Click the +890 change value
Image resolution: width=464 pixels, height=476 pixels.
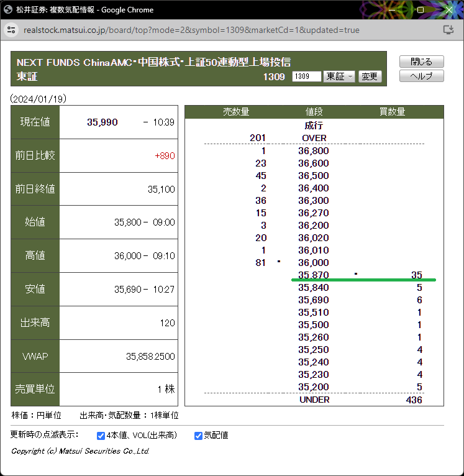click(165, 156)
